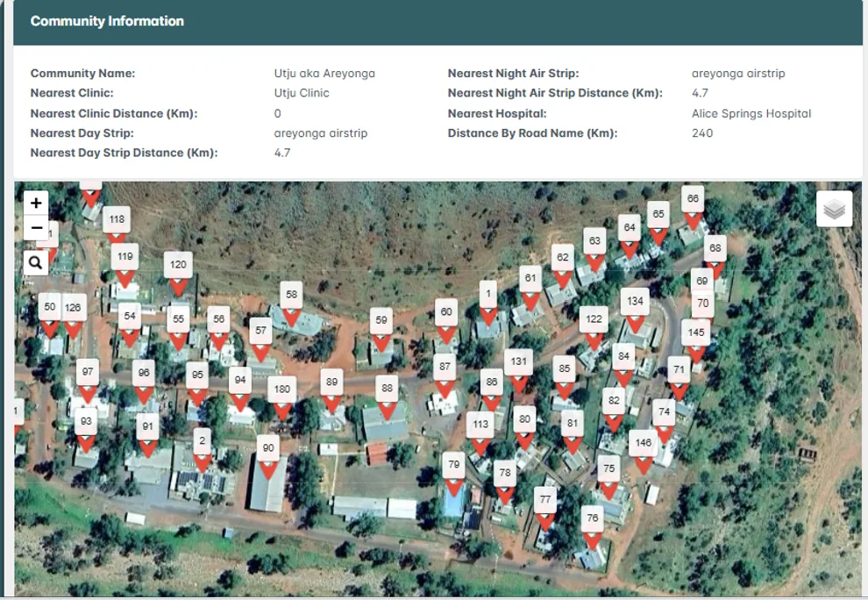Select map marker 126
The width and height of the screenshot is (868, 600).
73,317
